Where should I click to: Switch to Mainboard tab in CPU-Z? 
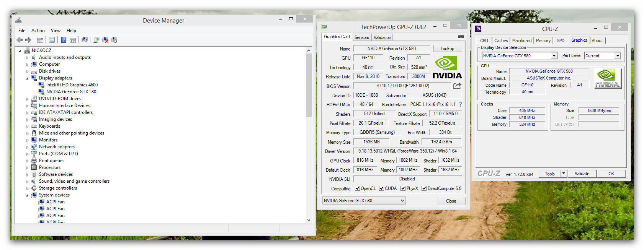tap(522, 41)
